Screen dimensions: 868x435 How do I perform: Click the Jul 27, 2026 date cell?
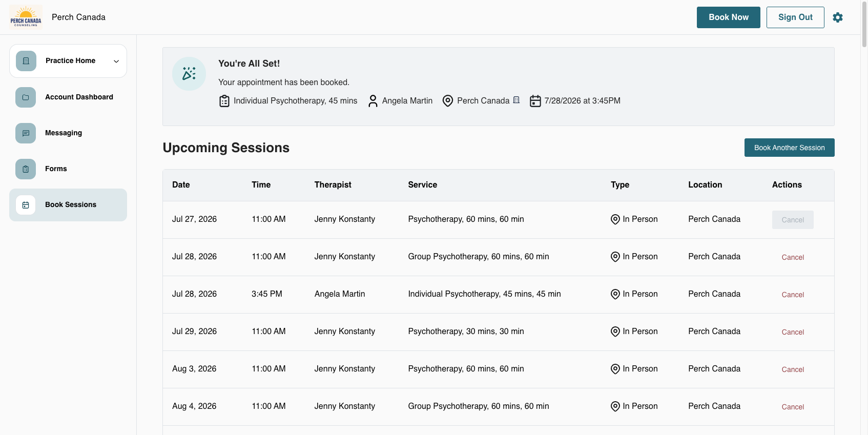(x=194, y=219)
